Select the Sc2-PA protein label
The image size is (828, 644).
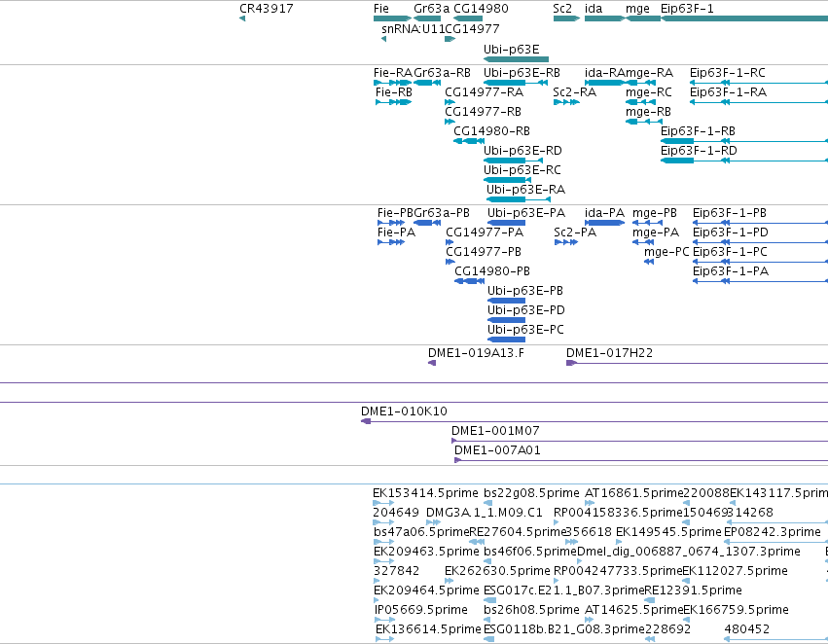[x=574, y=233]
